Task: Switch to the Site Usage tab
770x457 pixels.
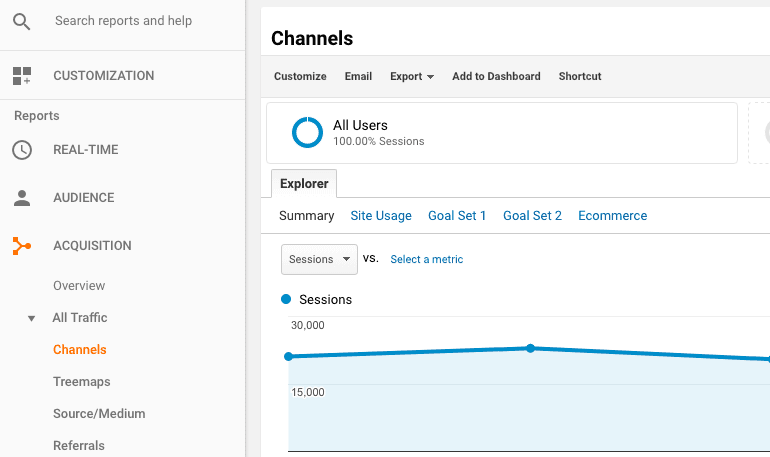Action: pos(380,215)
